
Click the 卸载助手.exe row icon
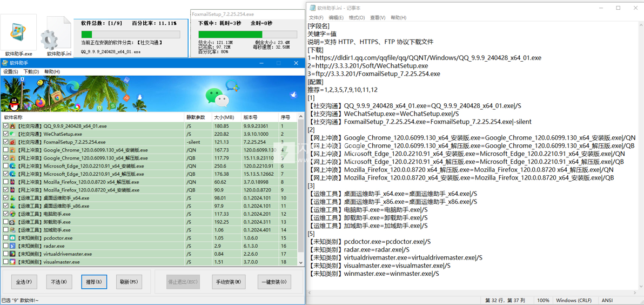(x=12, y=222)
